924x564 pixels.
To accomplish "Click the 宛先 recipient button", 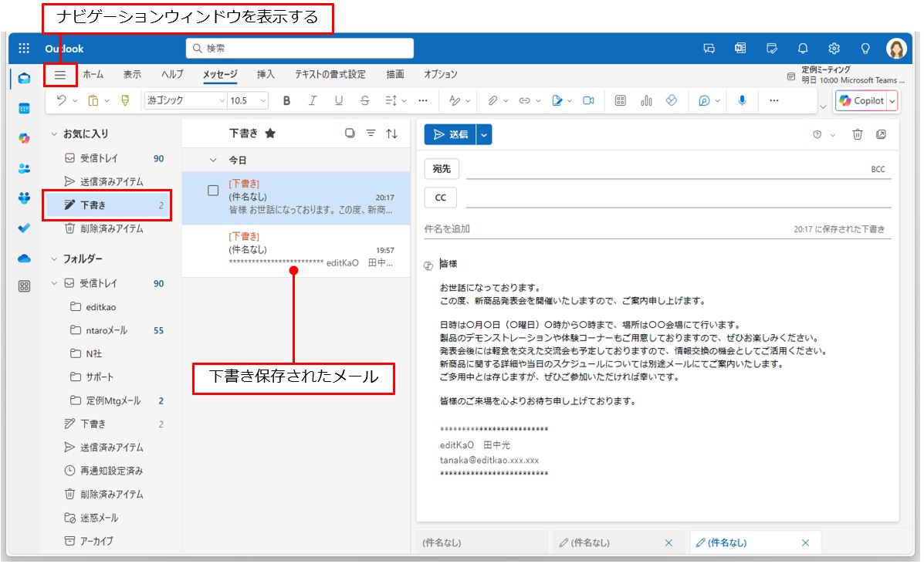I will (x=442, y=169).
